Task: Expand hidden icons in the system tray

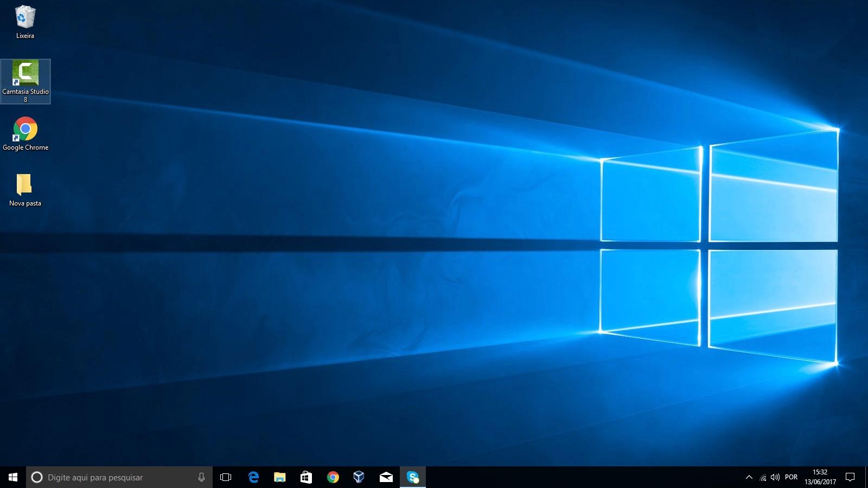Action: (748, 477)
